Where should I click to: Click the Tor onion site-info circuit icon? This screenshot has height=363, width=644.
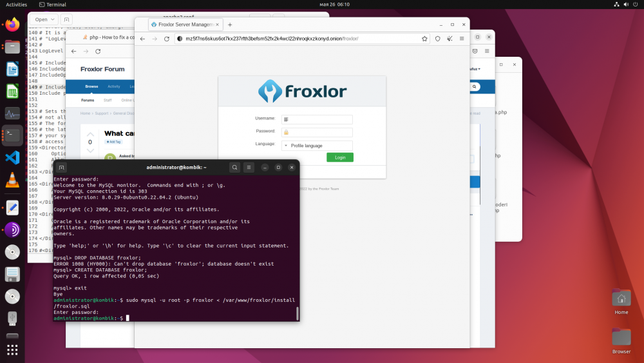pos(180,39)
